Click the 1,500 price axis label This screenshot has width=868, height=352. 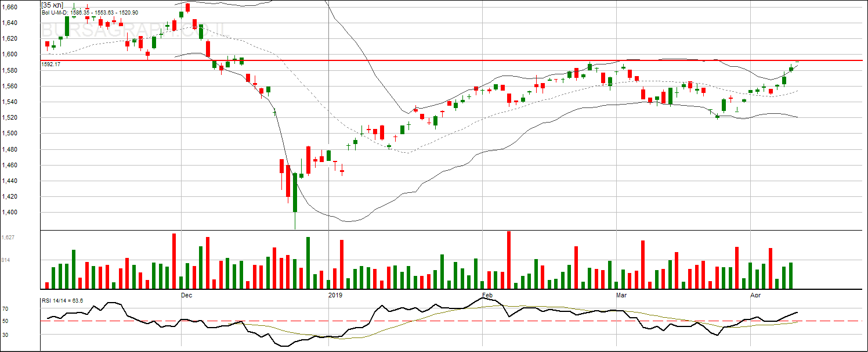pos(9,133)
